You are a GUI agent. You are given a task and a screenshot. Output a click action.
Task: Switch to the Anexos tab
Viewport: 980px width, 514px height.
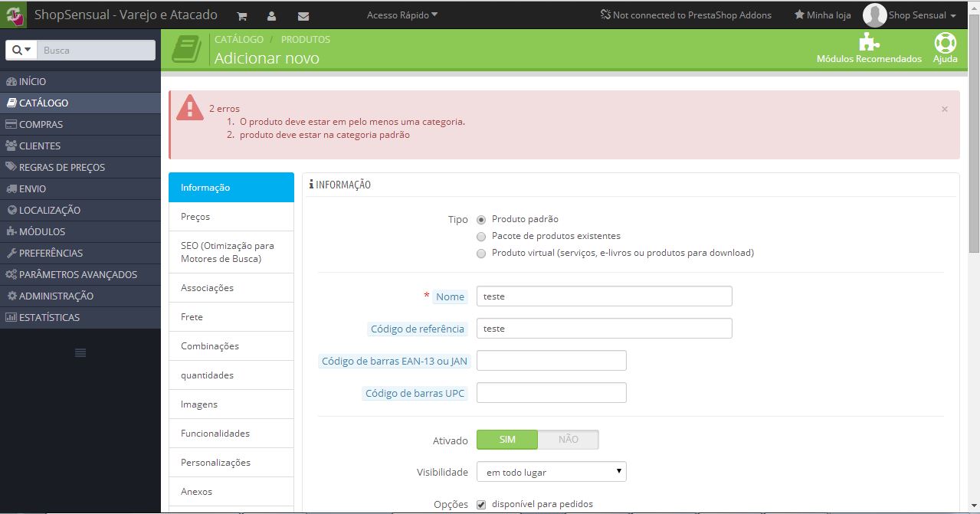click(x=231, y=492)
